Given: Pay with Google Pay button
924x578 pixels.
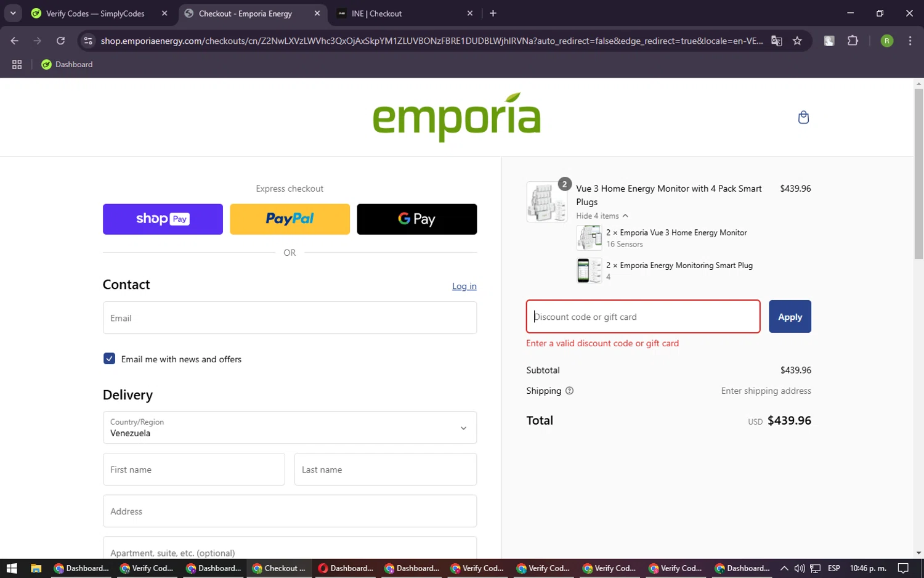Looking at the screenshot, I should click(x=417, y=219).
